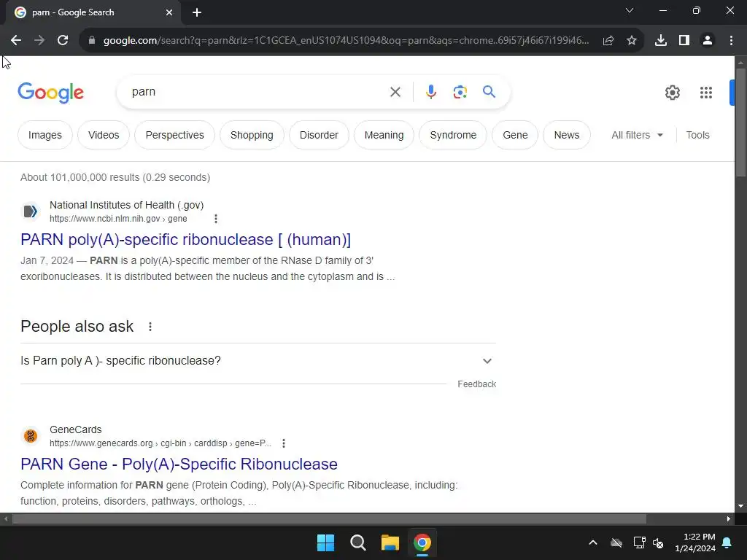The height and width of the screenshot is (560, 747).
Task: Open Windows taskbar Search
Action: click(357, 542)
